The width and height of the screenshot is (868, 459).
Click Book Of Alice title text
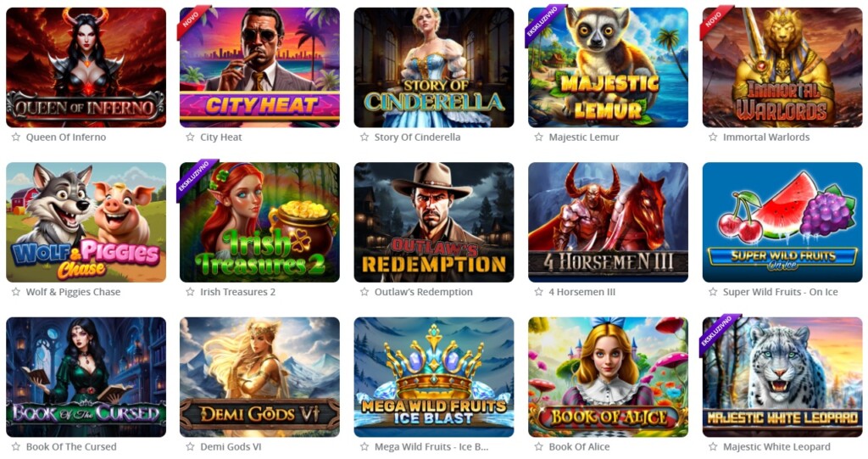tap(579, 447)
